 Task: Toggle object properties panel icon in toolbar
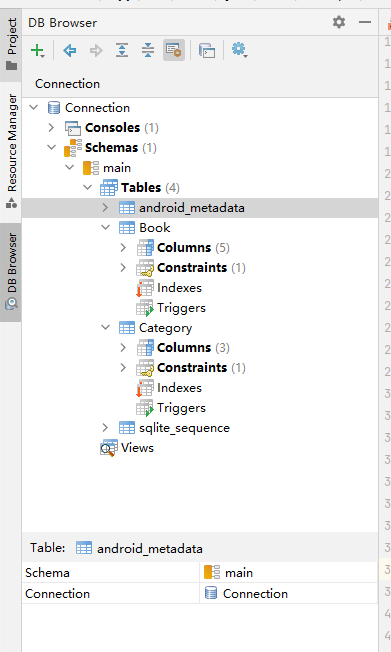[174, 50]
